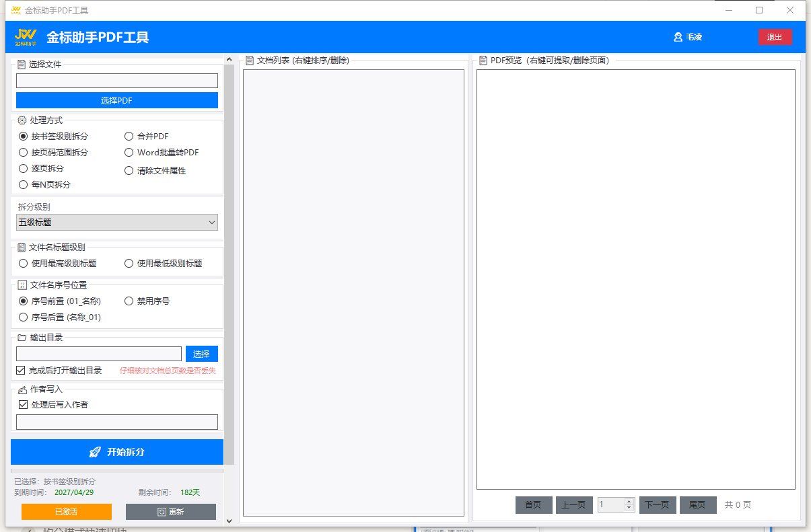Click the selected file path field
Viewport: 811px width, 532px height.
(x=117, y=81)
